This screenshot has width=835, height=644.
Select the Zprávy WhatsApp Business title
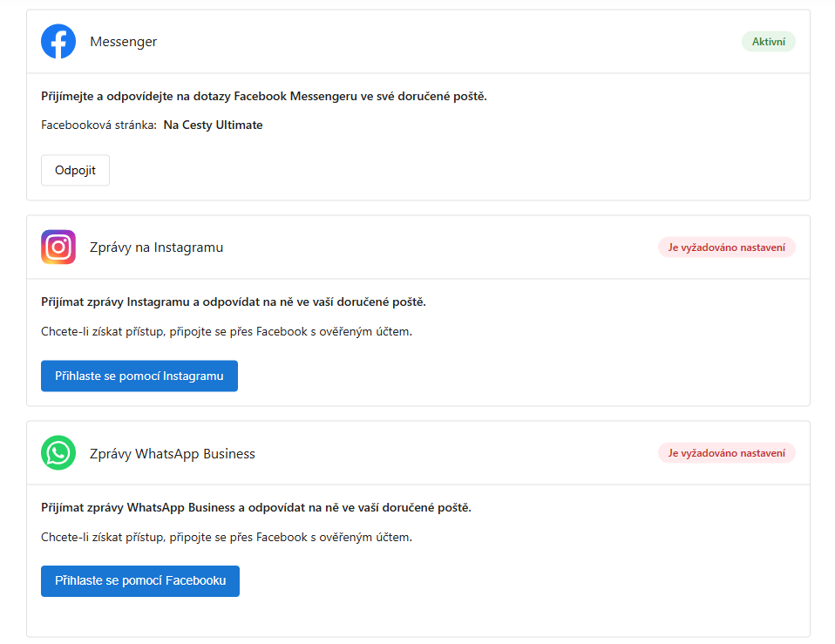[x=172, y=453]
